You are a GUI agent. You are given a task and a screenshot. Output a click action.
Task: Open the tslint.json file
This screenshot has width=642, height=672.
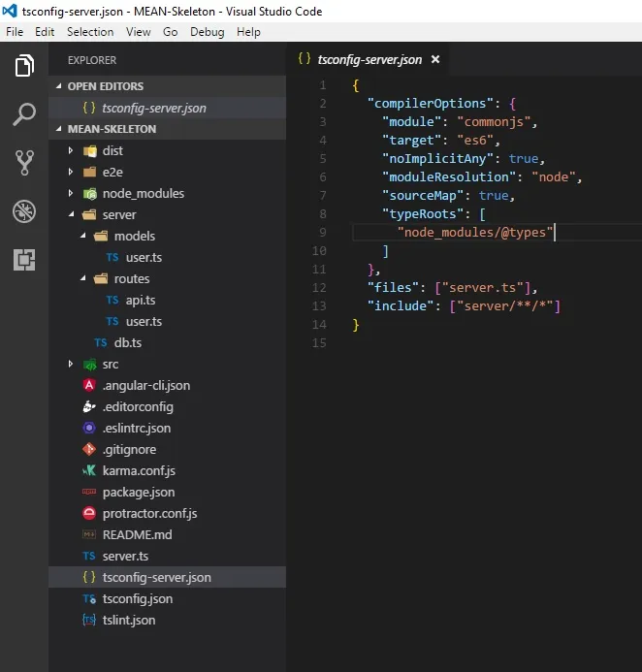(167, 621)
